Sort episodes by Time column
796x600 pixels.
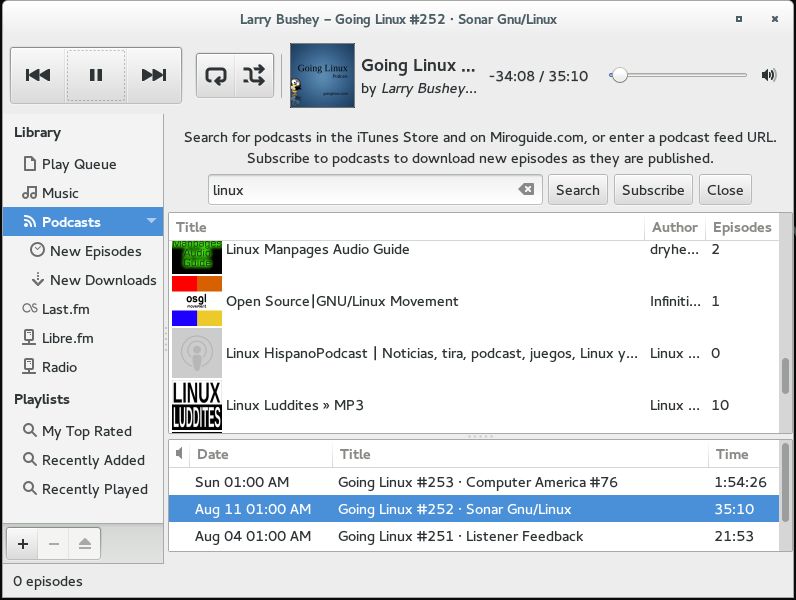743,454
